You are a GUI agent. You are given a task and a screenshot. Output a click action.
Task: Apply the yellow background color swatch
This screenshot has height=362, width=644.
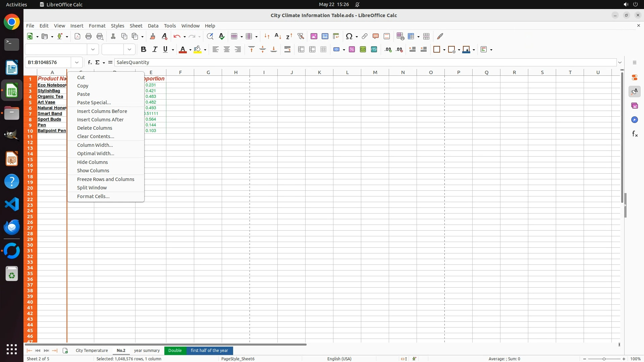(198, 50)
